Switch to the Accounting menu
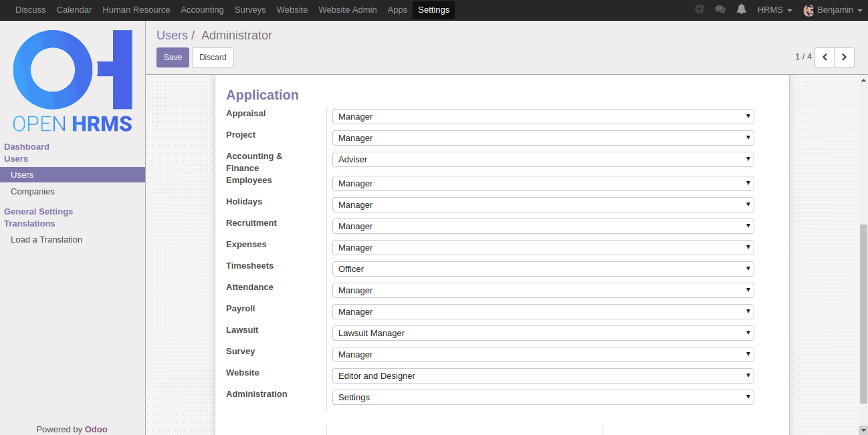868x435 pixels. (202, 10)
